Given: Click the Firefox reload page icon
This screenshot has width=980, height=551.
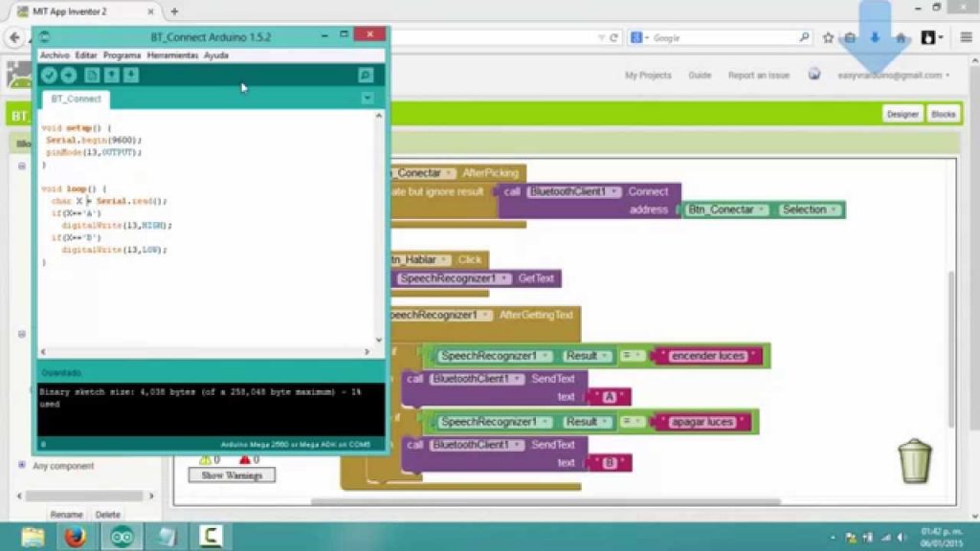Looking at the screenshot, I should [x=613, y=38].
